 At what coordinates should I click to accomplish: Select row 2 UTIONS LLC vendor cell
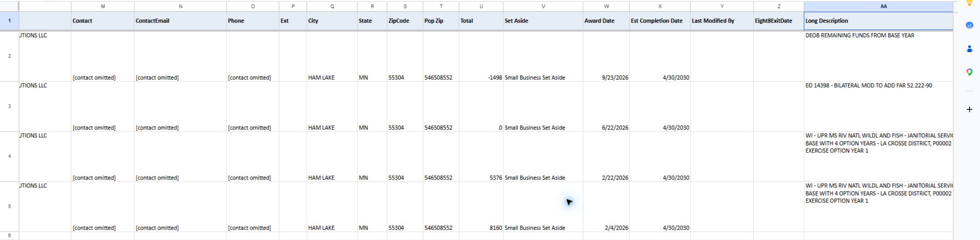coord(45,56)
